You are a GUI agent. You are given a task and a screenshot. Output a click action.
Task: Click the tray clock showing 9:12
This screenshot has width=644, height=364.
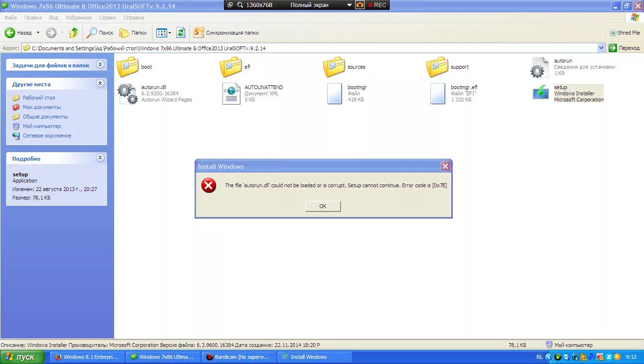631,357
